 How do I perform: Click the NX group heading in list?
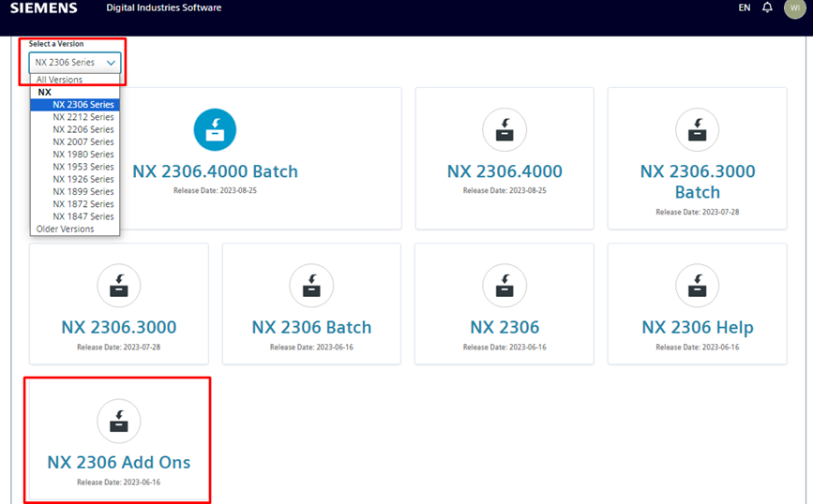[45, 92]
